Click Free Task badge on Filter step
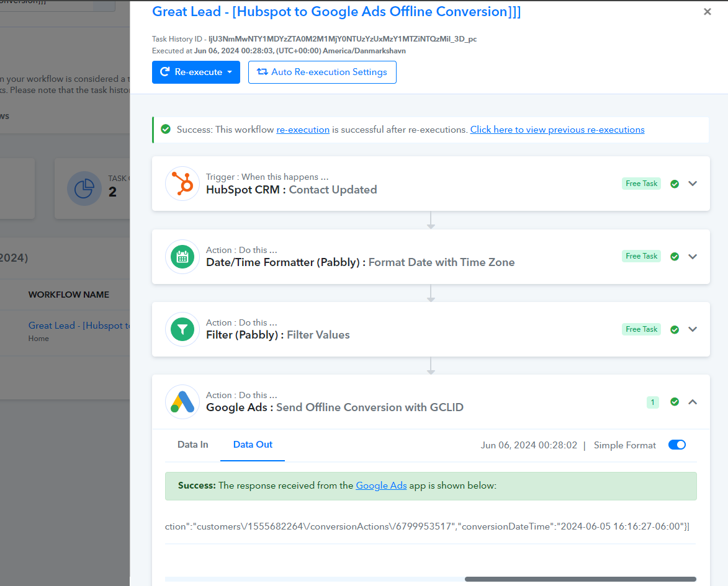This screenshot has height=586, width=728. (x=641, y=329)
